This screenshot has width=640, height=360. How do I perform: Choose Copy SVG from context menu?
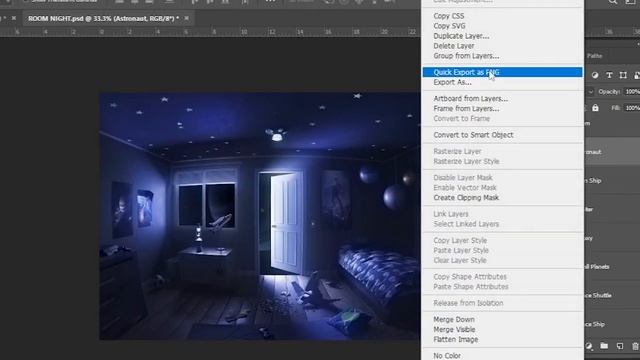coord(449,26)
